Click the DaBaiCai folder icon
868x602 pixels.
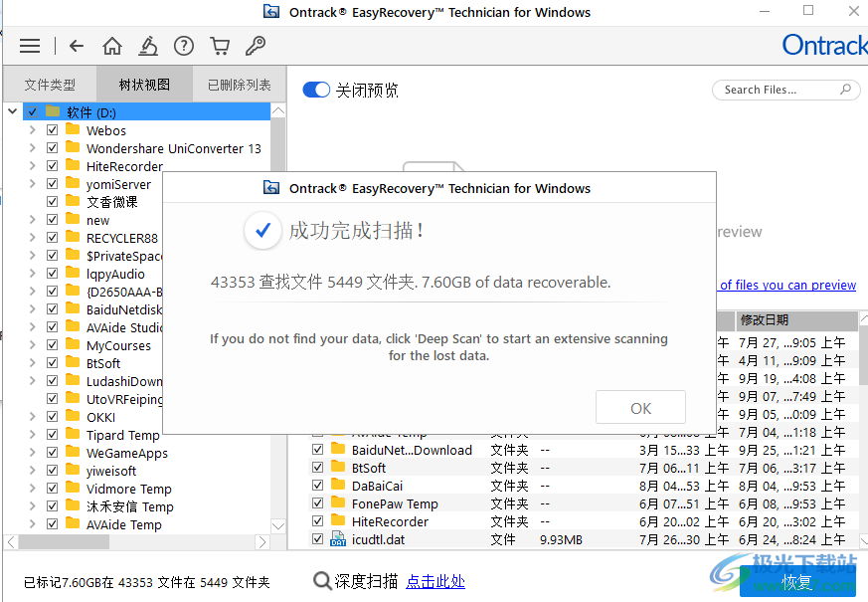pyautogui.click(x=338, y=485)
